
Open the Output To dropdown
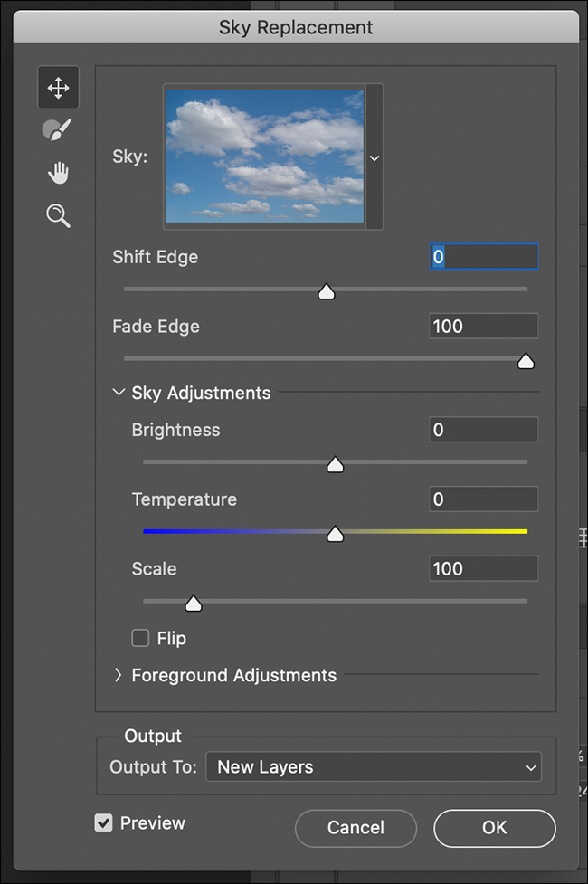pyautogui.click(x=373, y=766)
